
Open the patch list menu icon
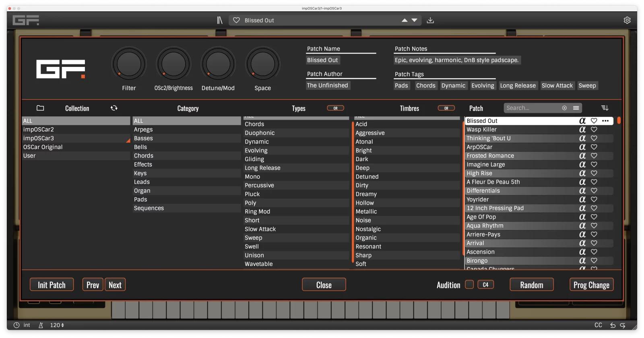point(576,108)
